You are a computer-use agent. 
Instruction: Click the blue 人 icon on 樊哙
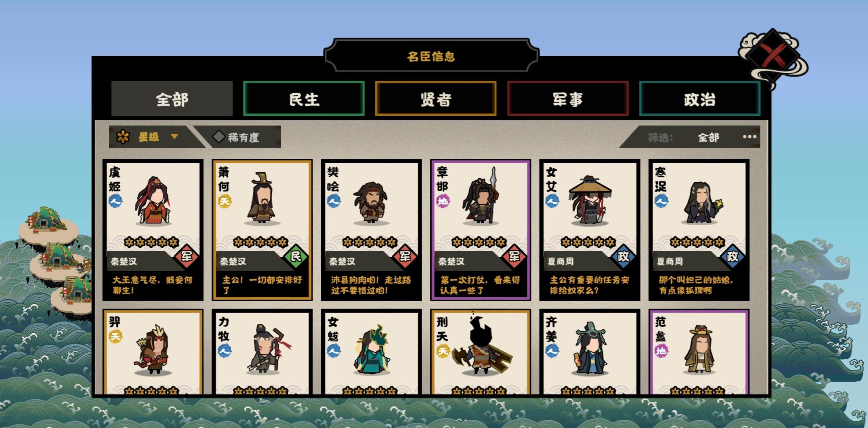point(333,201)
